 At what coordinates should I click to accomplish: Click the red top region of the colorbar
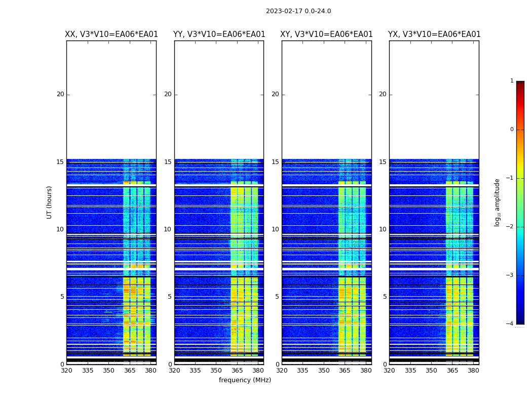[520, 94]
